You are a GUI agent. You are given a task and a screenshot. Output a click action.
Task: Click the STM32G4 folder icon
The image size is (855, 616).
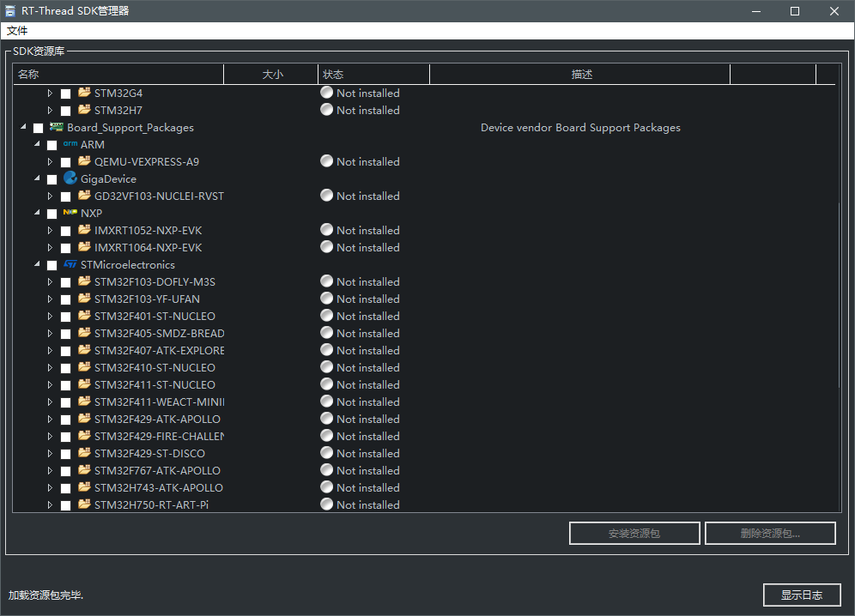(x=84, y=93)
